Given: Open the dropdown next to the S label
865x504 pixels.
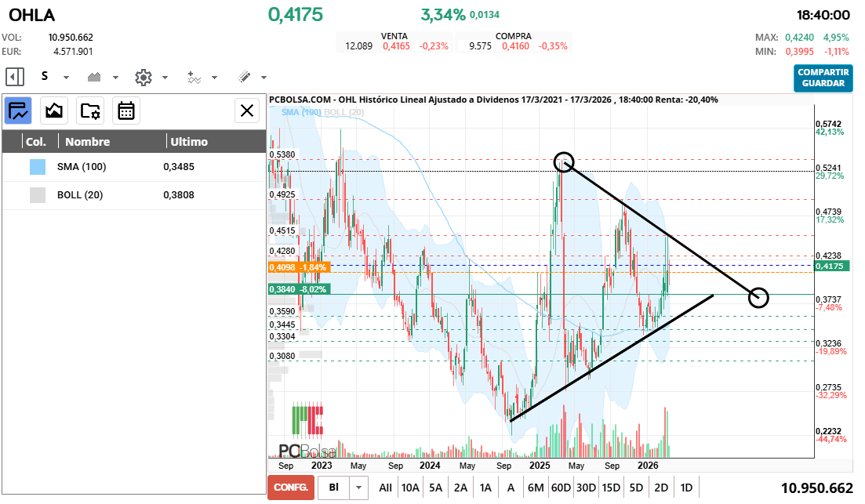Looking at the screenshot, I should point(64,78).
